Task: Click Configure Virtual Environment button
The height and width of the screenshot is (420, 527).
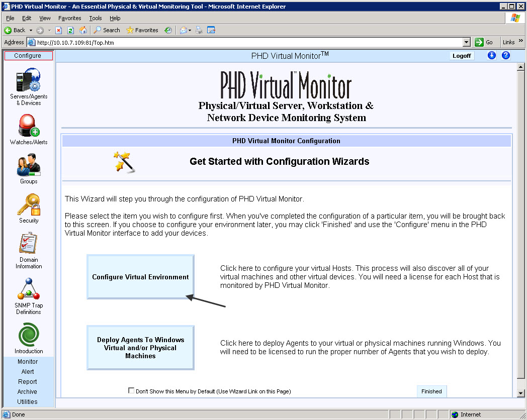Action: [x=140, y=277]
